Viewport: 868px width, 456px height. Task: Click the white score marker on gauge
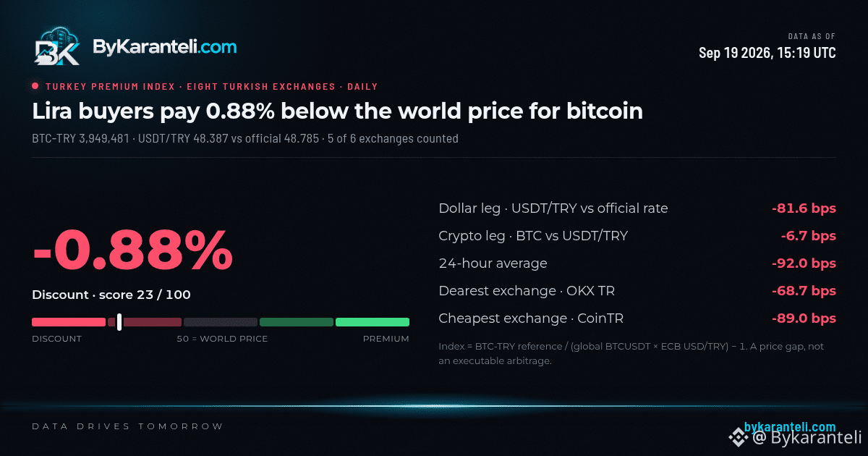119,322
